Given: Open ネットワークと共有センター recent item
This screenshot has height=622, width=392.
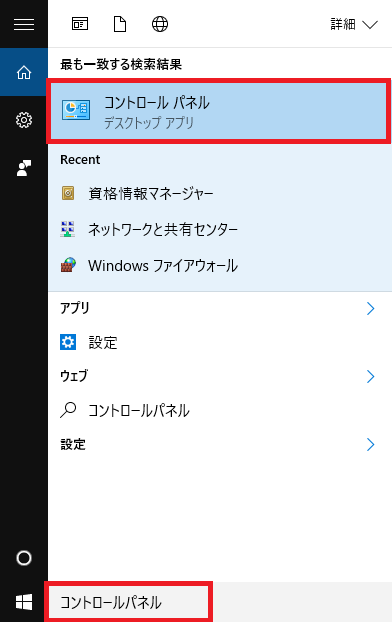Looking at the screenshot, I should click(x=220, y=229).
